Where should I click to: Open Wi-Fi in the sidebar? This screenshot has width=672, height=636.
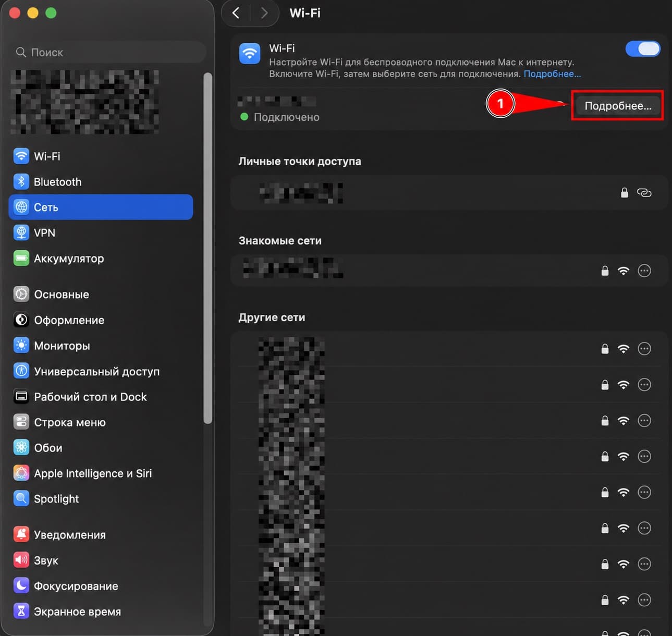pyautogui.click(x=101, y=156)
